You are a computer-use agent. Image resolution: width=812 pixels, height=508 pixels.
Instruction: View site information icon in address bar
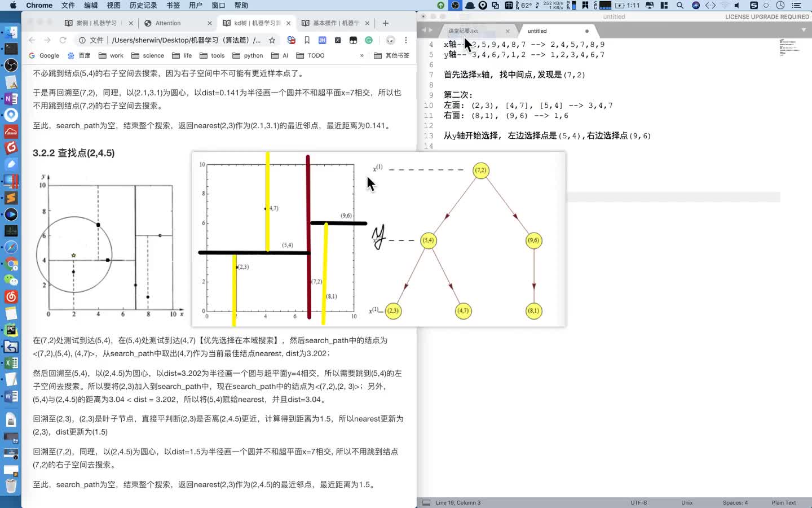coord(82,40)
